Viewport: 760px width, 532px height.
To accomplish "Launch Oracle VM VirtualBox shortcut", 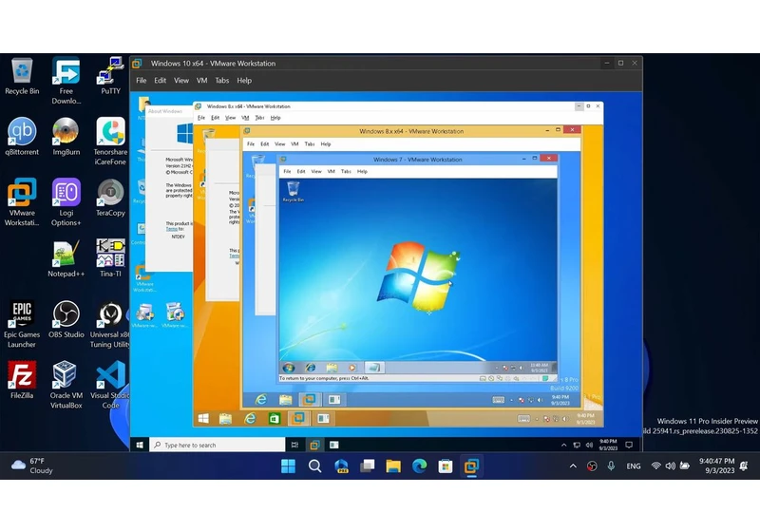I will [66, 385].
